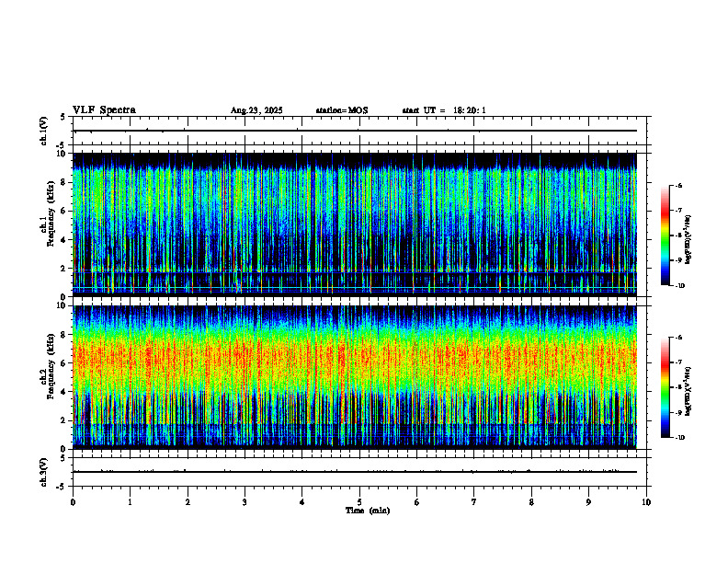Click time axis tick label "1"
The height and width of the screenshot is (563, 728).
click(x=130, y=502)
